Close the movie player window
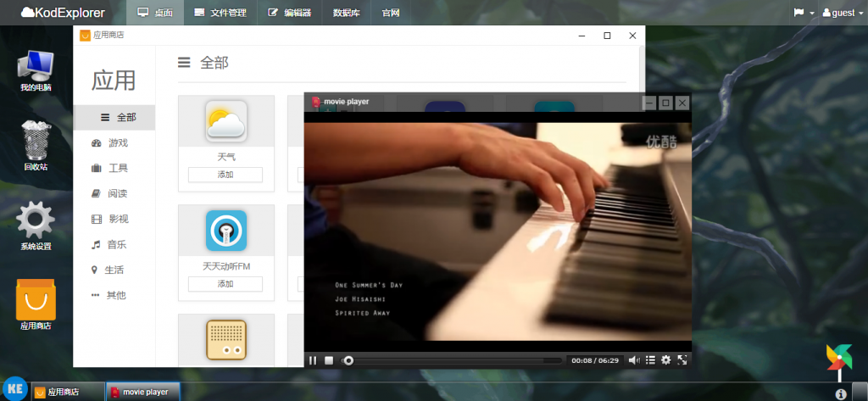This screenshot has height=401, width=868. (682, 103)
